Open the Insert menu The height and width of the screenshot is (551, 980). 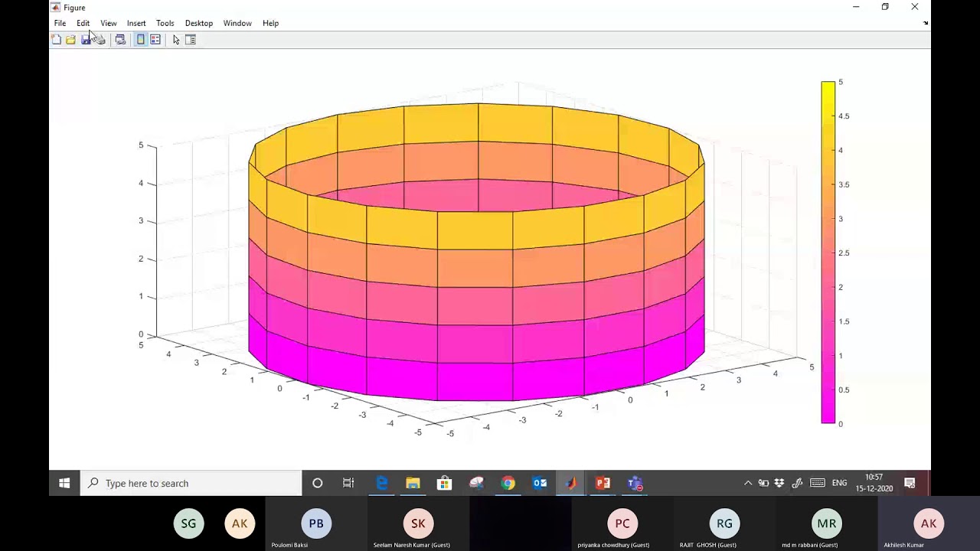(136, 23)
